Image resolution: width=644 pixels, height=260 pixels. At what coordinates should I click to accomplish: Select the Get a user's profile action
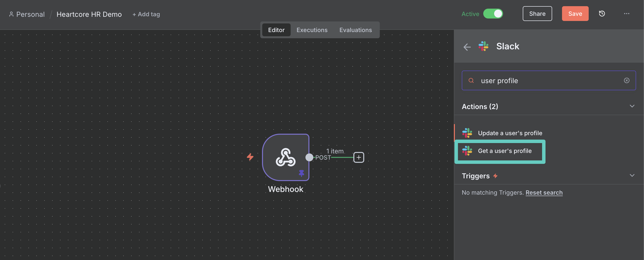tap(504, 151)
